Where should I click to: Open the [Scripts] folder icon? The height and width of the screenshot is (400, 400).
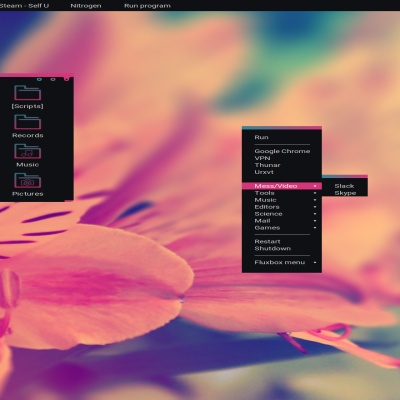(x=28, y=93)
